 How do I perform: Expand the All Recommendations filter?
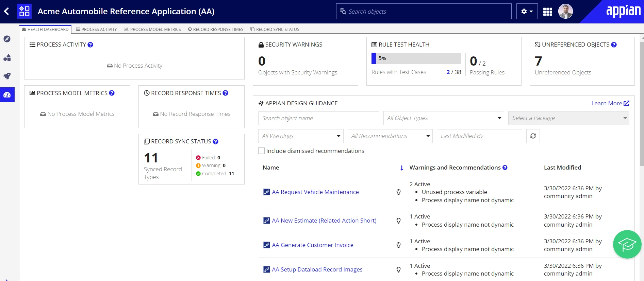(390, 136)
